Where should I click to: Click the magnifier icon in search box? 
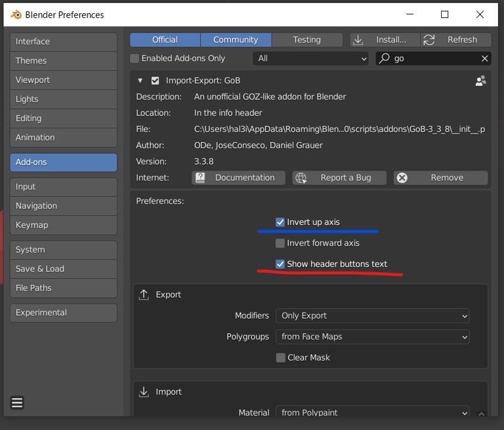click(384, 58)
